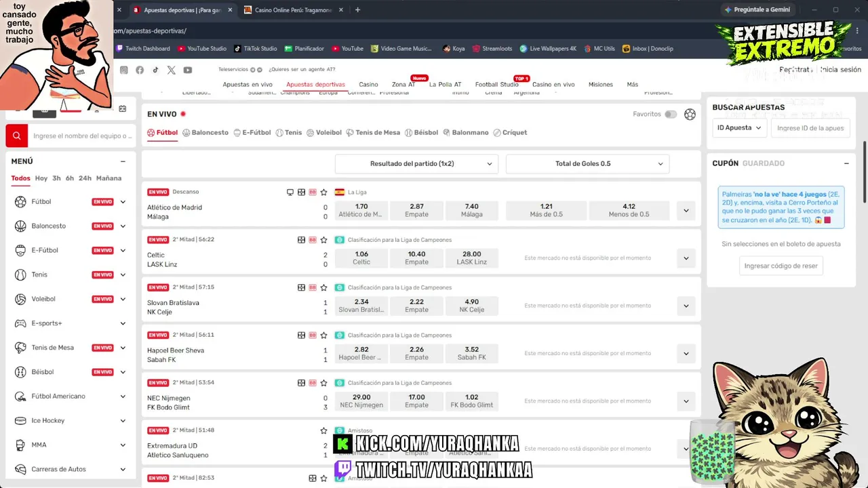Viewport: 868px width, 488px height.
Task: Favorite the Atlético de Madrid vs Málaga match star
Action: click(x=324, y=192)
